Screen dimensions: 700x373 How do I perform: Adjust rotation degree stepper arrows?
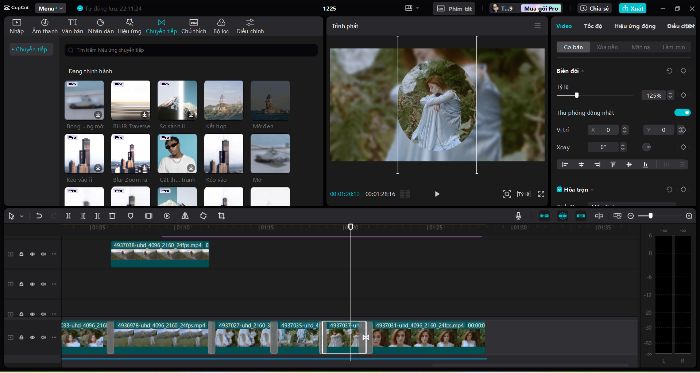click(x=623, y=147)
